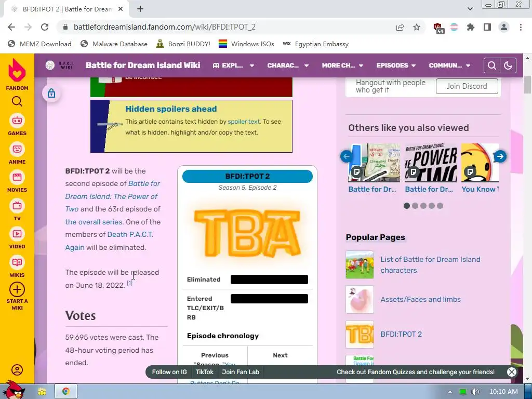This screenshot has width=532, height=399.
Task: Expand the More Characters menu
Action: click(x=342, y=65)
